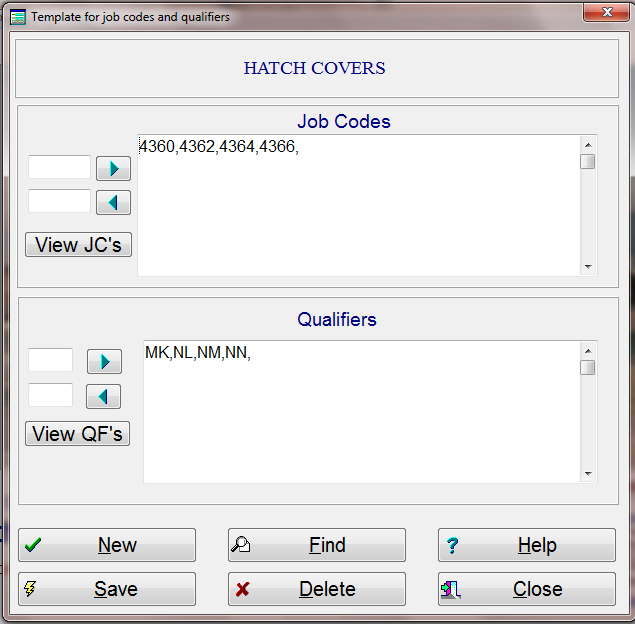Click the right arrow to add a job code
The image size is (635, 624).
coord(113,168)
